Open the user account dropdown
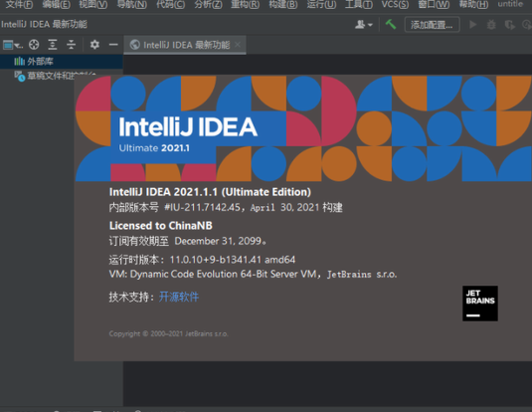Screen dimensions: 532x412 tap(364, 25)
